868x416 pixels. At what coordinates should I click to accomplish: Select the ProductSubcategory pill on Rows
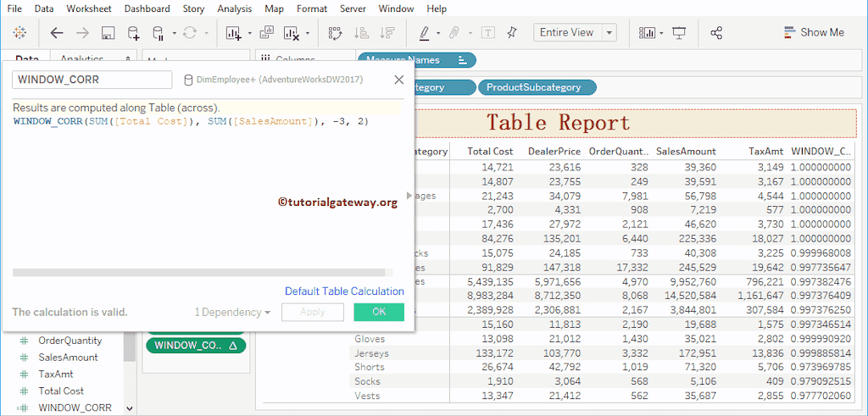click(x=537, y=87)
